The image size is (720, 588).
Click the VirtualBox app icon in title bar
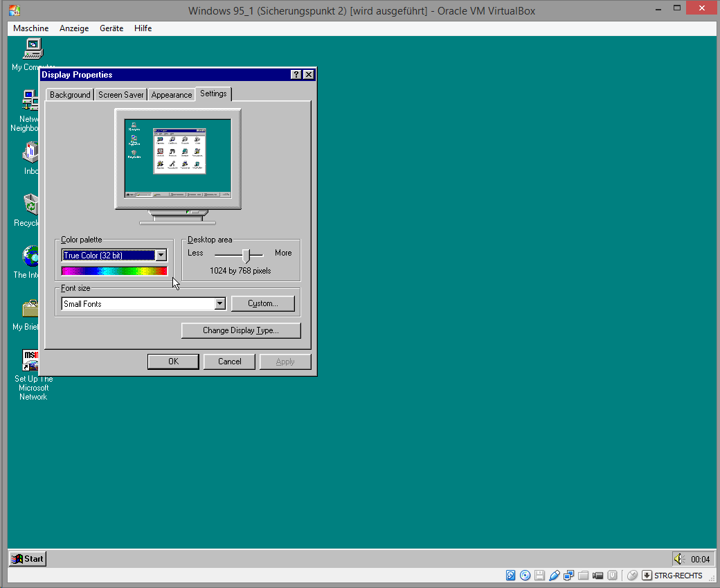15,10
